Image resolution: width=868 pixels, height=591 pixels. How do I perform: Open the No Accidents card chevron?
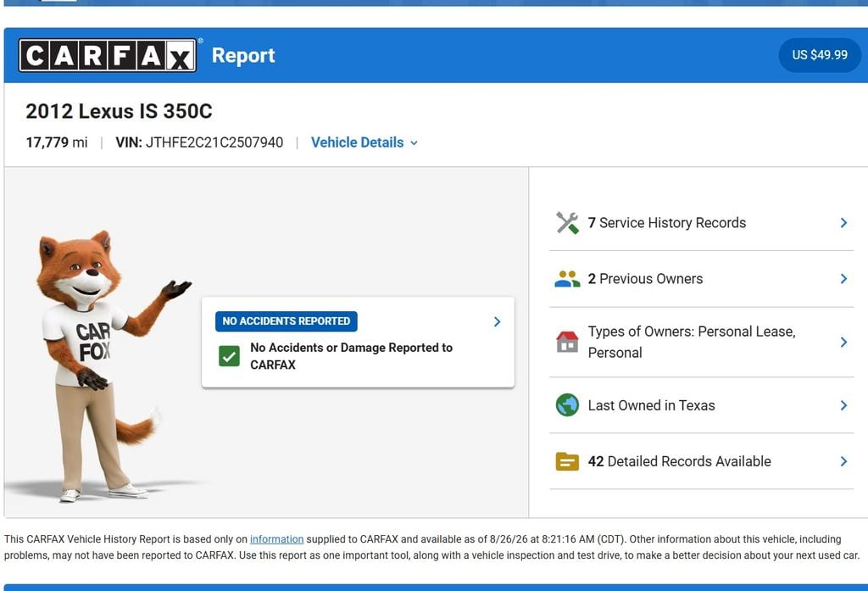coord(497,322)
